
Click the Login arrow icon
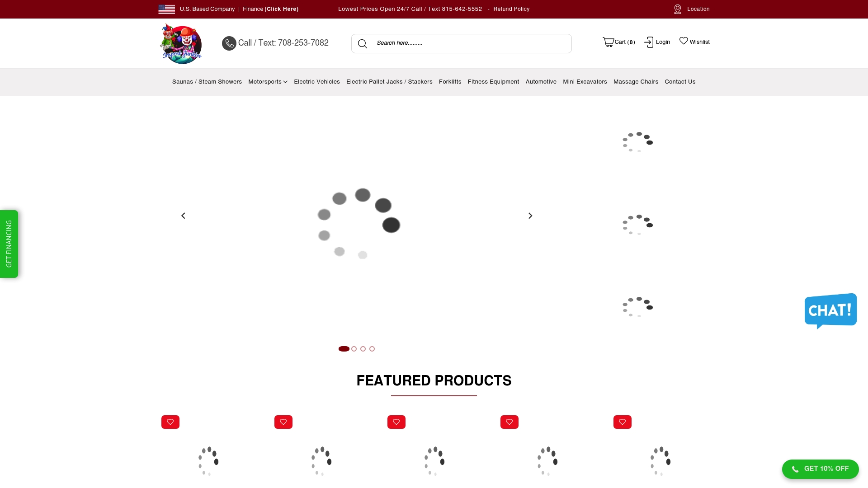tap(649, 42)
